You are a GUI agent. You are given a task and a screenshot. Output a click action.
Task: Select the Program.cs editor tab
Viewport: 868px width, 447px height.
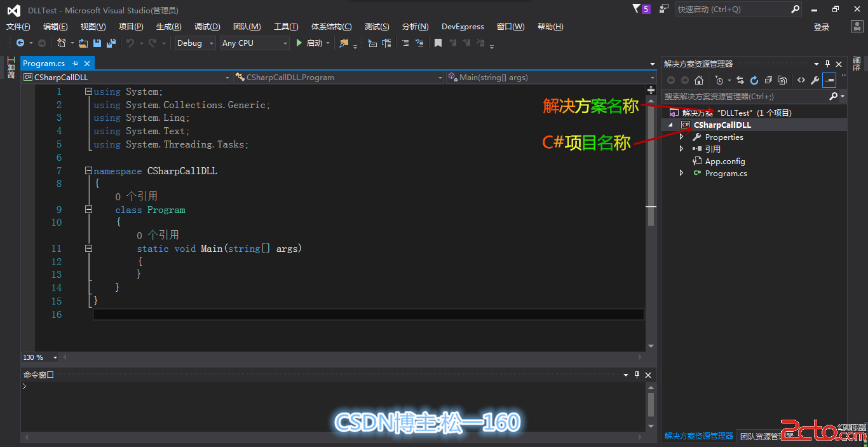click(x=44, y=64)
